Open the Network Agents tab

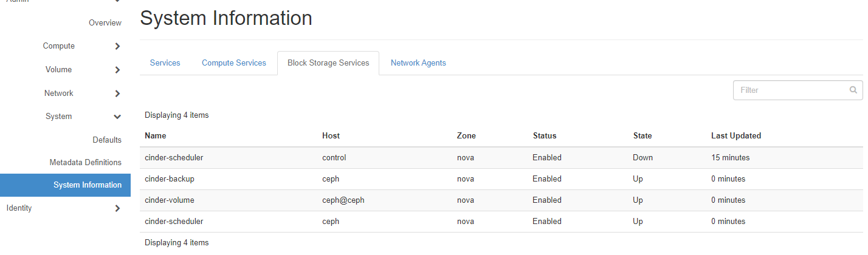pos(418,63)
